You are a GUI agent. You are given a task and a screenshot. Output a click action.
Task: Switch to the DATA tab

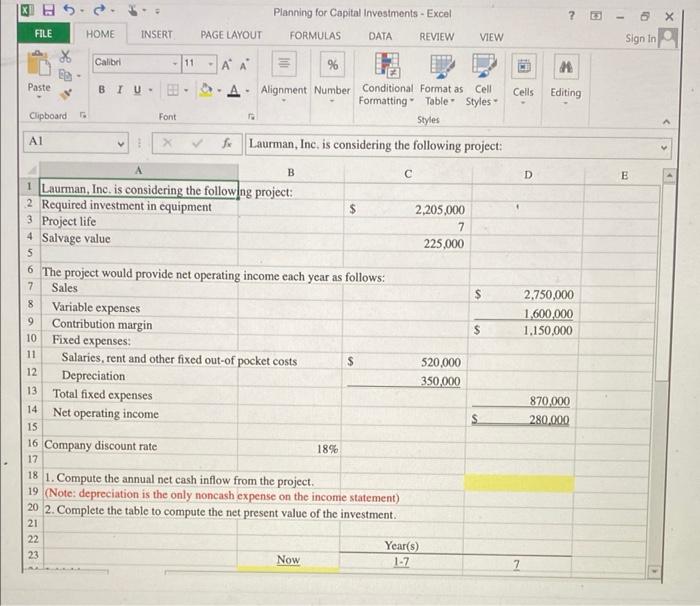pyautogui.click(x=380, y=36)
